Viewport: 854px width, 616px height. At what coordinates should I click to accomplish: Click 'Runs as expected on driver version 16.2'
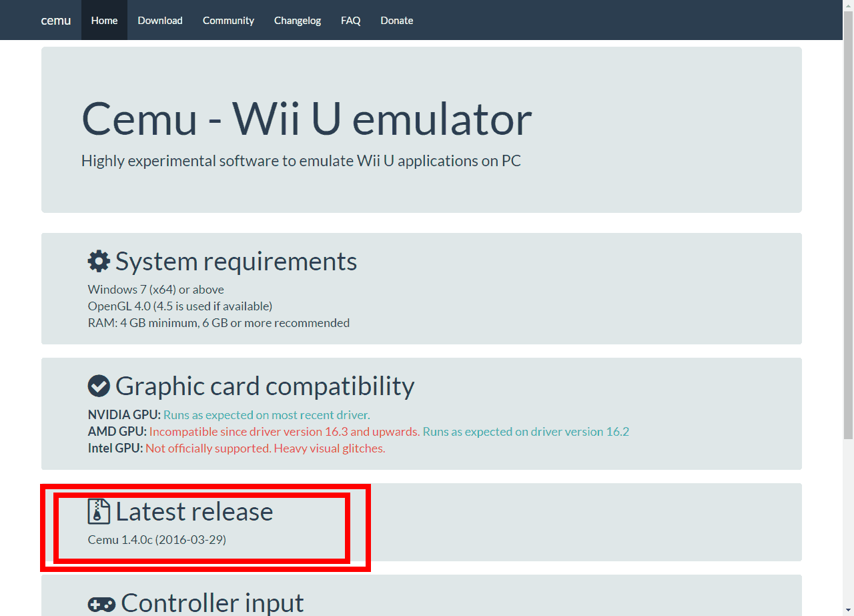click(x=526, y=432)
